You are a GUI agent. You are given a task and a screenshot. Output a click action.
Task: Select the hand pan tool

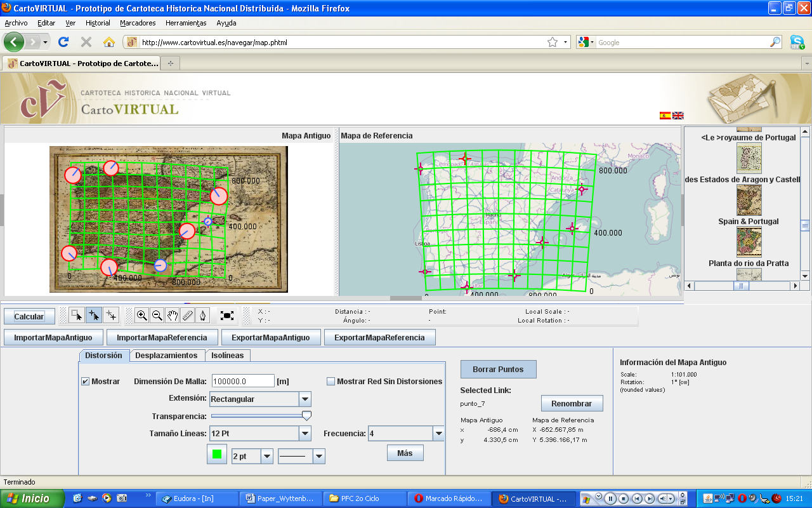(173, 315)
